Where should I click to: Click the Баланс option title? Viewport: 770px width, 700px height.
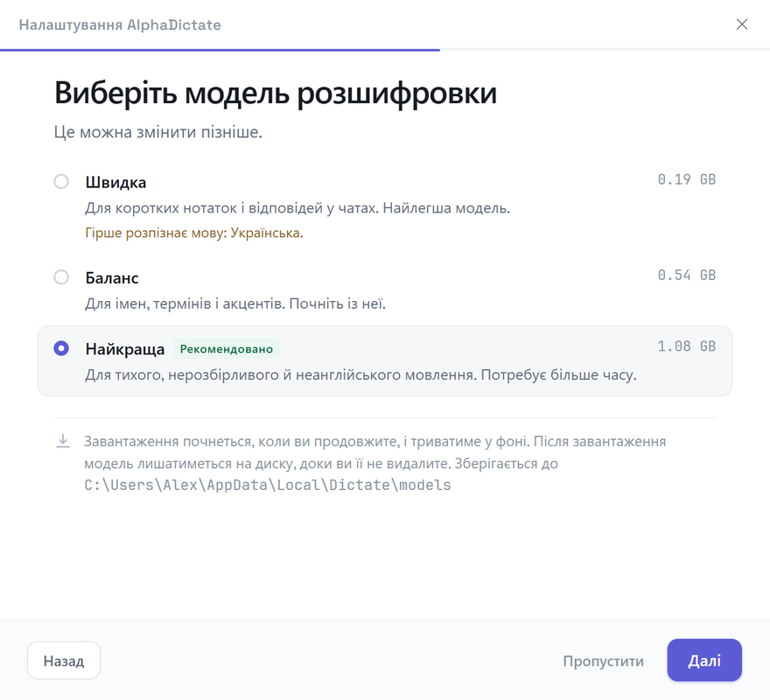[x=112, y=278]
